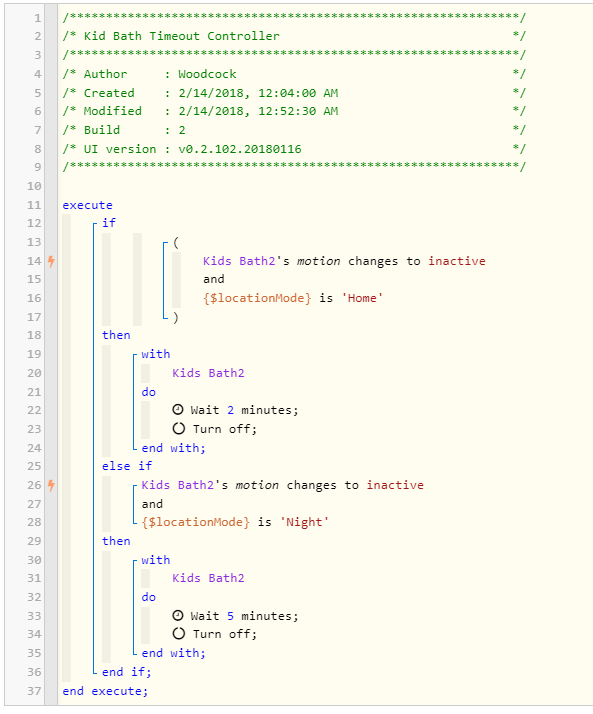Click the 'Night' mode value
This screenshot has width=593, height=714.
click(x=304, y=522)
